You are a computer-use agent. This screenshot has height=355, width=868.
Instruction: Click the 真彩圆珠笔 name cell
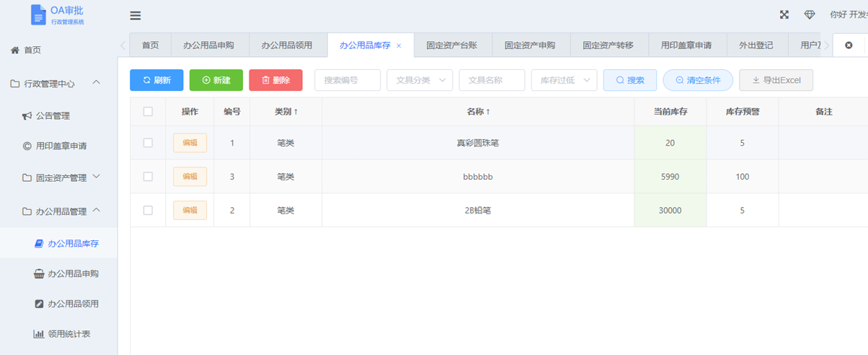coord(478,143)
